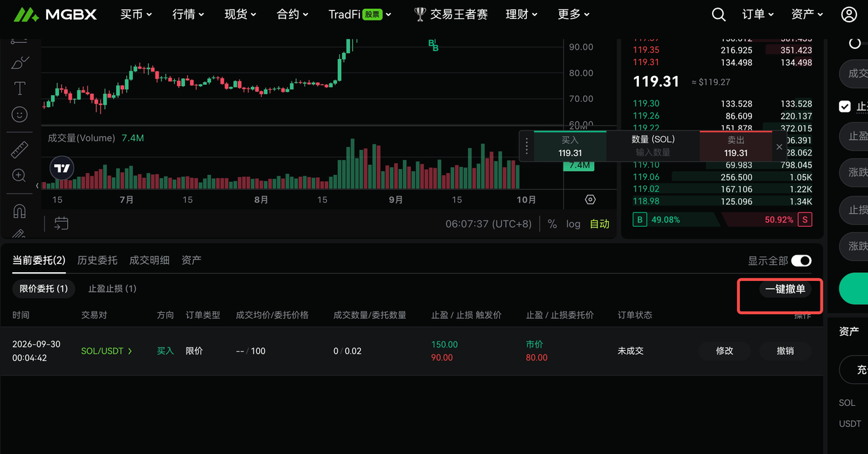Screen dimensions: 868x454
Task: Click the 成交量(Volume) indicator label
Action: [x=81, y=138]
